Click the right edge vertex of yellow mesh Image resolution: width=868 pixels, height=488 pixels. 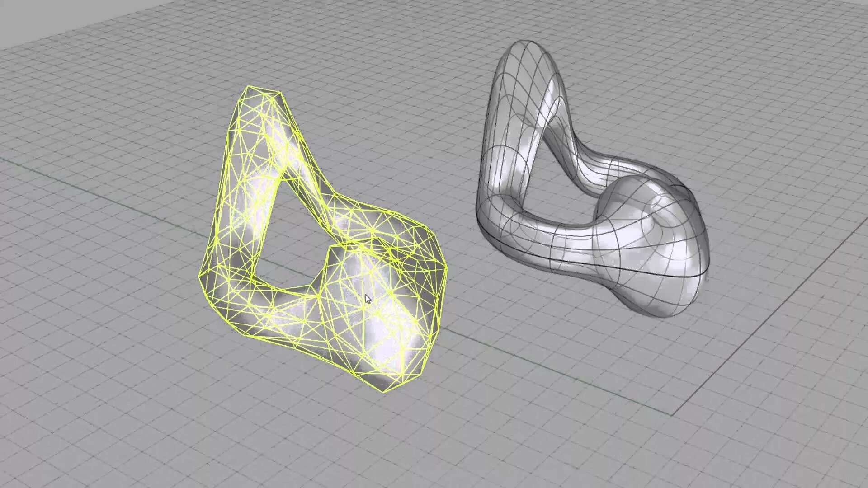click(x=446, y=268)
